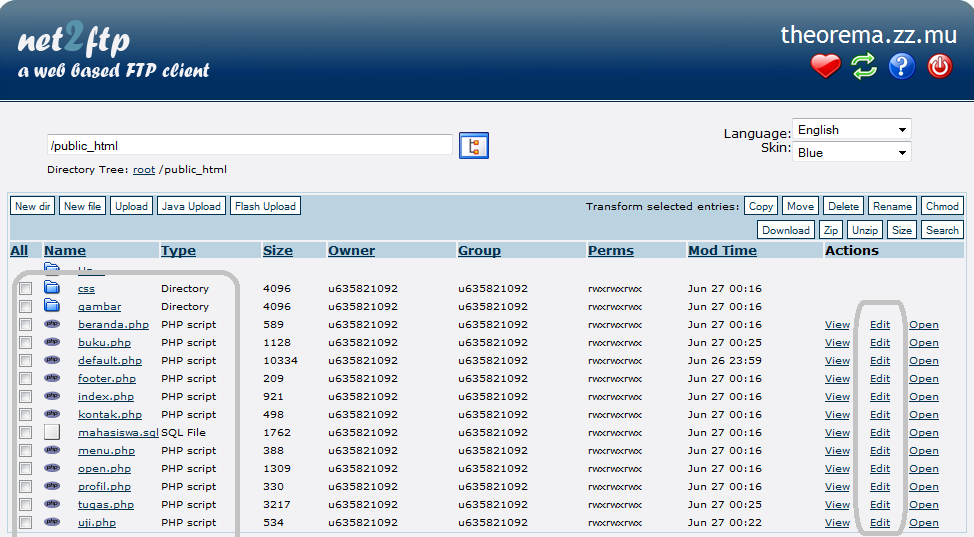The width and height of the screenshot is (974, 537).
Task: Click the PHP icon beside uji.php
Action: tap(52, 522)
